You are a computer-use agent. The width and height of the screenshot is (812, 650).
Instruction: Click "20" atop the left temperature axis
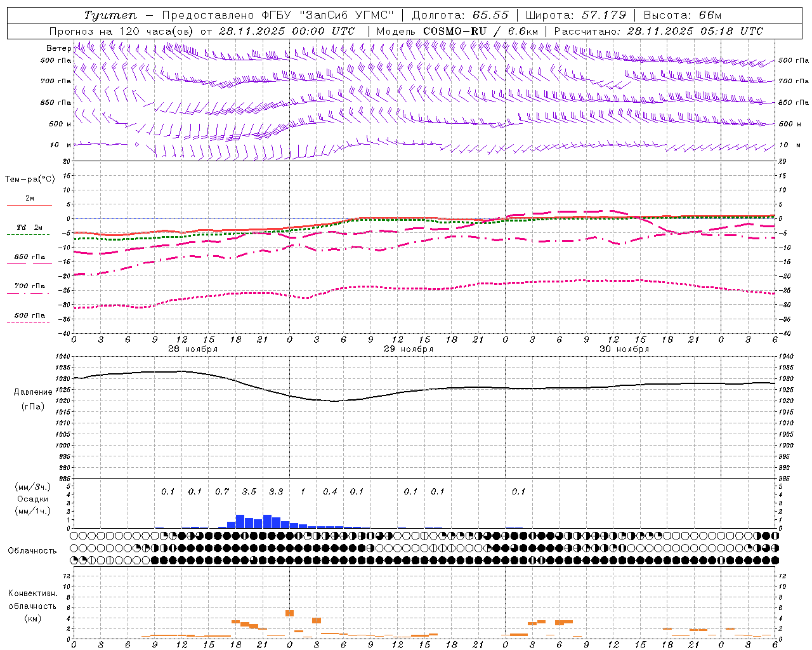coord(66,162)
